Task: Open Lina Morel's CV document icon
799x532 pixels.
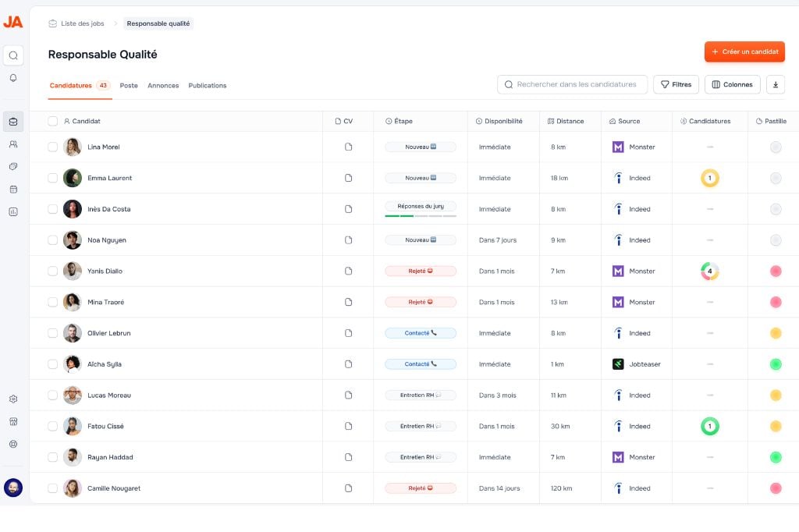Action: point(348,147)
